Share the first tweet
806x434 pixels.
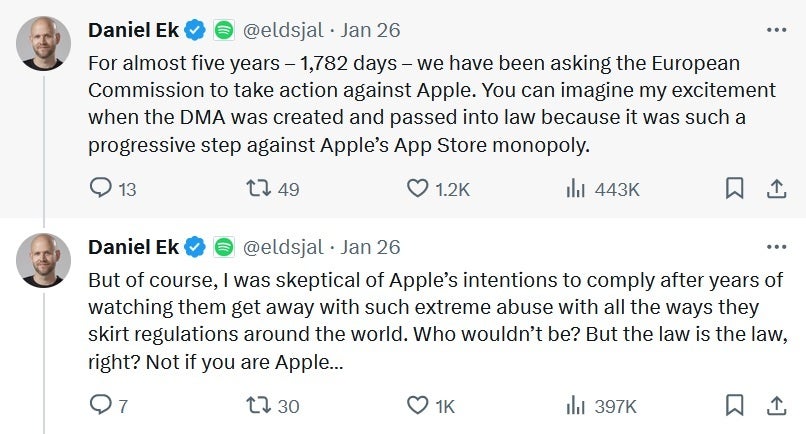(775, 188)
